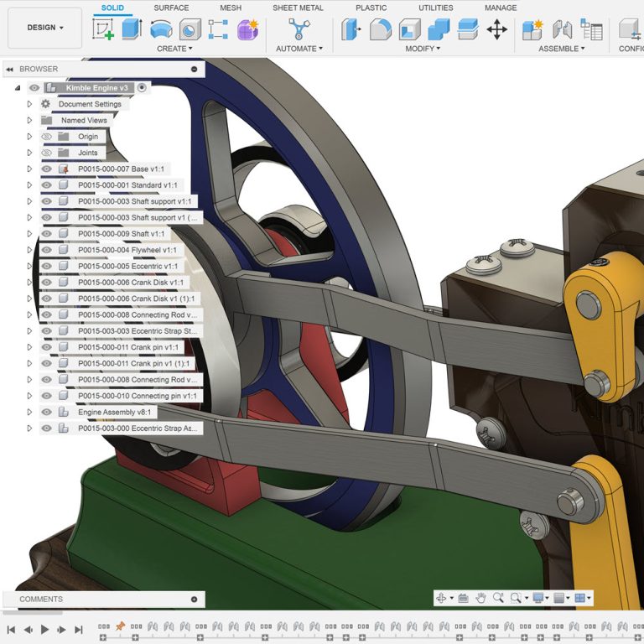Click the Orbit tool in navigation bar

442,598
